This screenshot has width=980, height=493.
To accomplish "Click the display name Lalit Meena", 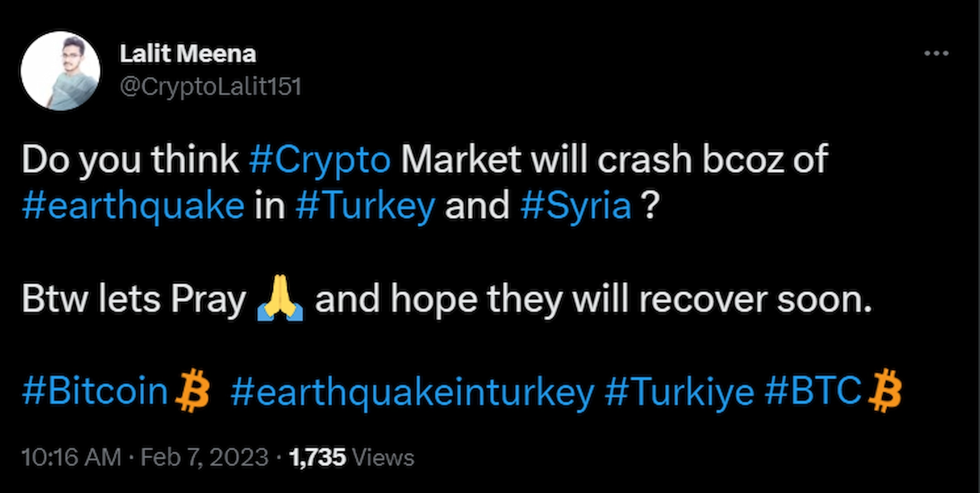I will coord(187,54).
